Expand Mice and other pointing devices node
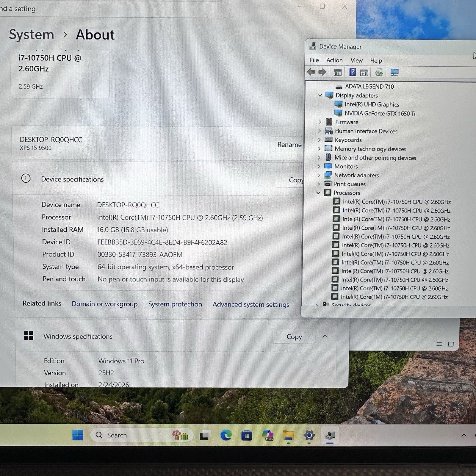Viewport: 476px width, 476px height. 319,157
